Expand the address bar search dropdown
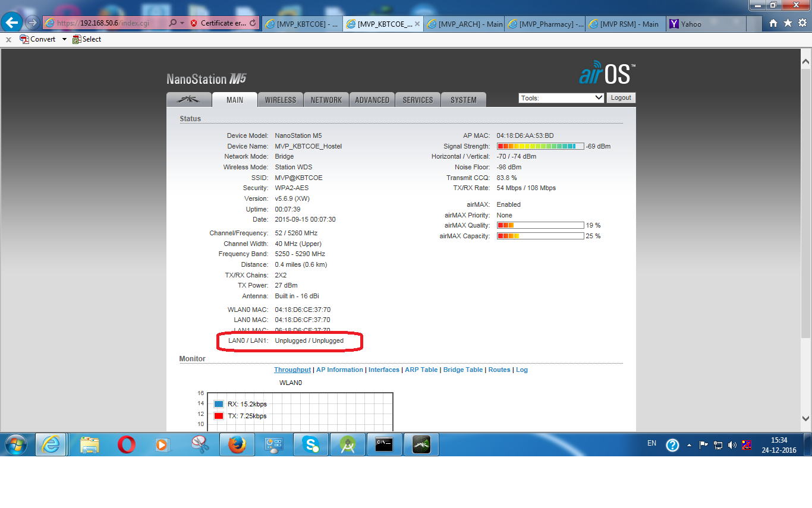Screen dimensions: 812x508 pyautogui.click(x=181, y=23)
